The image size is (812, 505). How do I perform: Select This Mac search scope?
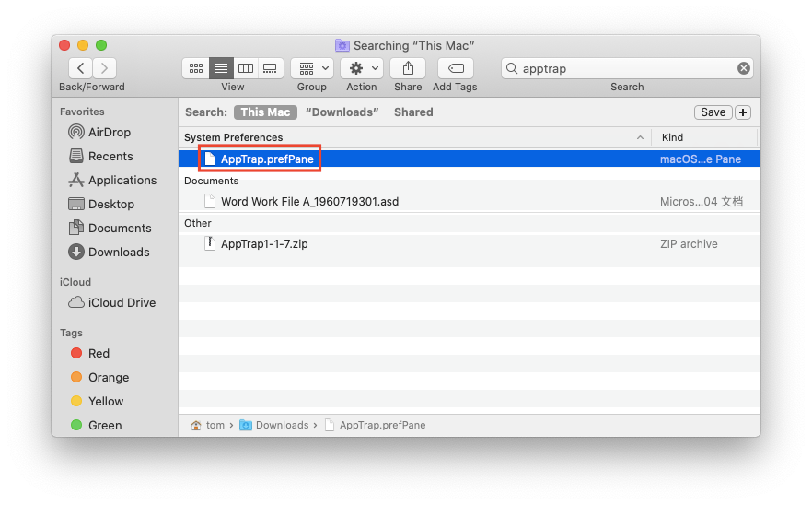pos(265,112)
